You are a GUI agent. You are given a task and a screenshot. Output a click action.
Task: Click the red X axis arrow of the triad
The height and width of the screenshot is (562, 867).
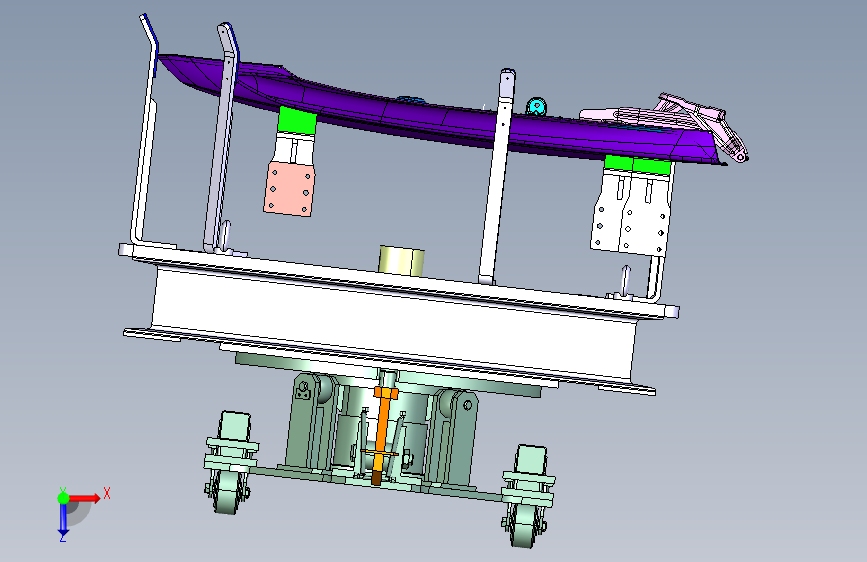point(84,498)
